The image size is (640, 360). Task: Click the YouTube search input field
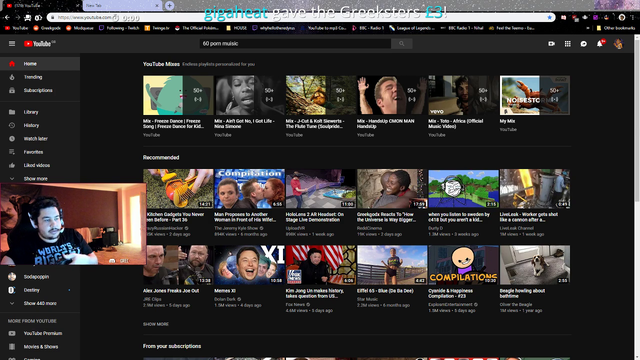coord(295,44)
